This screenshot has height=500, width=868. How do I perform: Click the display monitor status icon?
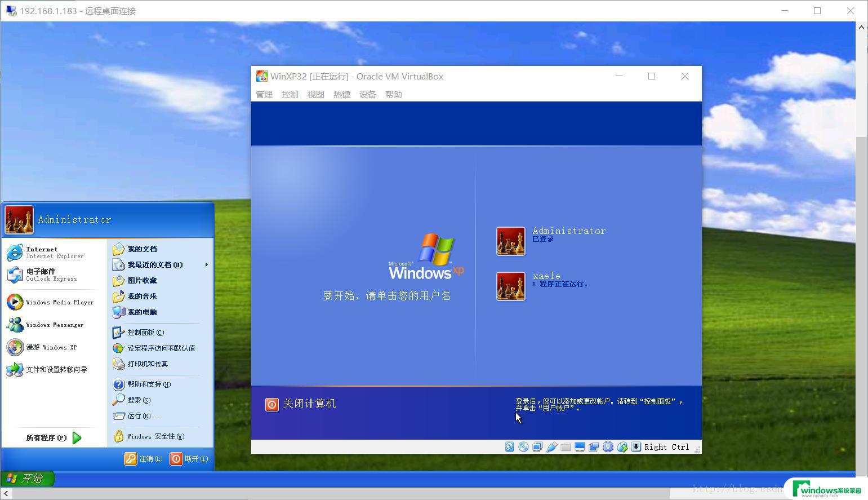coord(580,447)
